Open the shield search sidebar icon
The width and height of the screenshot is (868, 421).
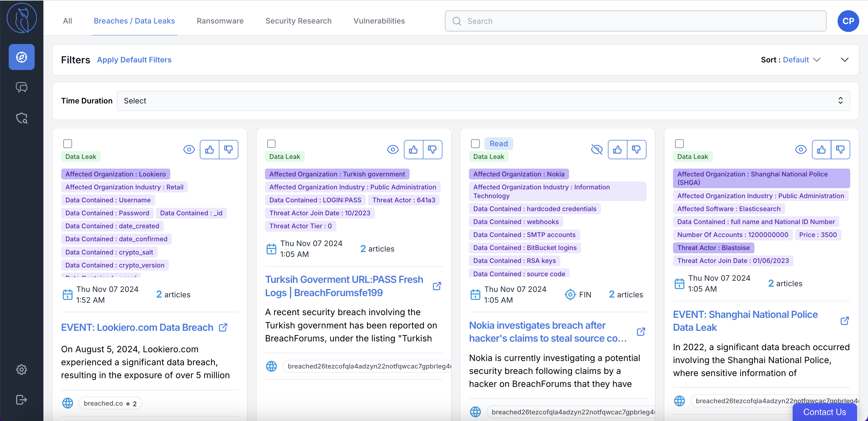click(x=22, y=118)
